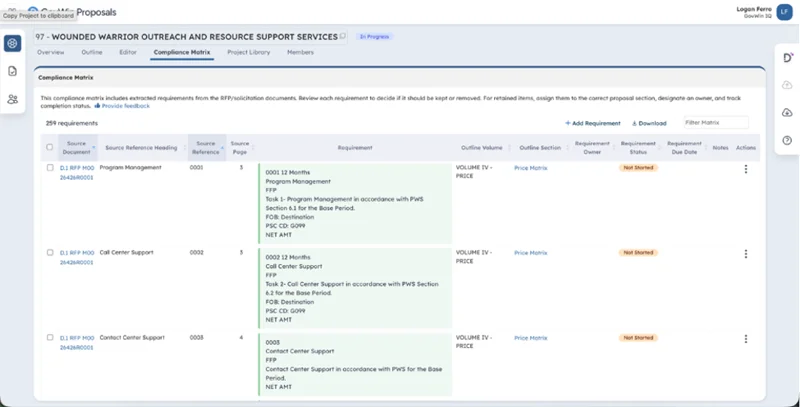Screen dimensions: 800x407
Task: Open actions menu for Call Center Support row
Action: coord(745,253)
